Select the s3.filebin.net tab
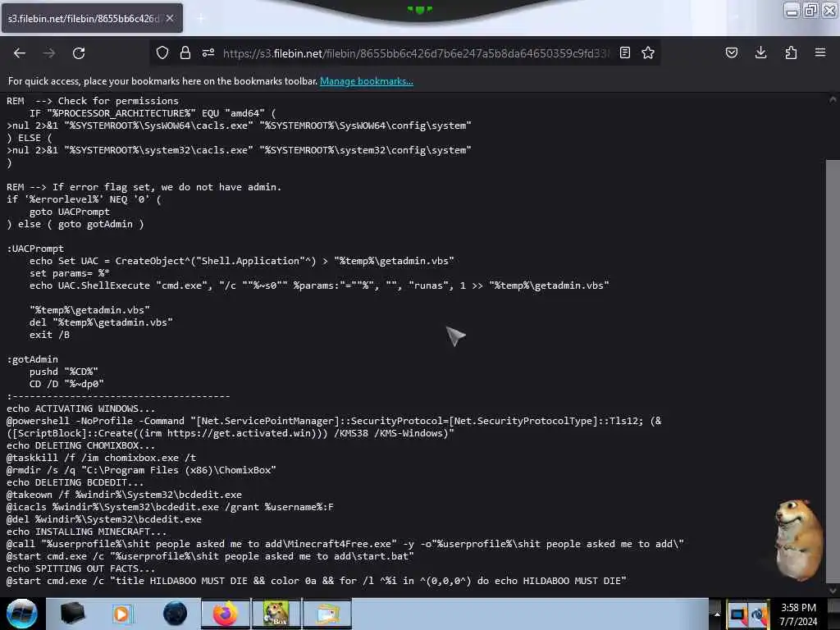Viewport: 840px width, 630px height. 92,18
